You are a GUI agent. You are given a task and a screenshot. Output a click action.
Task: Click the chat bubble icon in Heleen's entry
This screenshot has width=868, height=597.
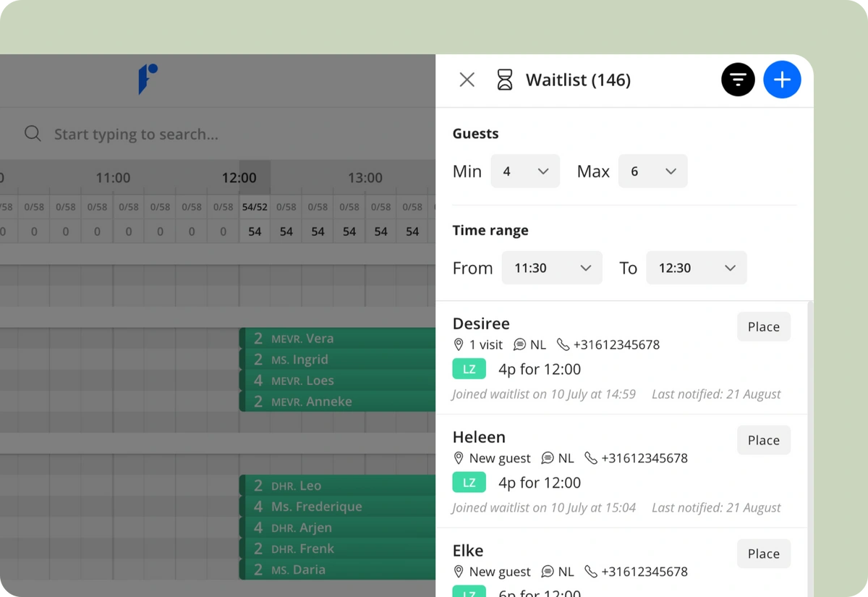click(548, 458)
